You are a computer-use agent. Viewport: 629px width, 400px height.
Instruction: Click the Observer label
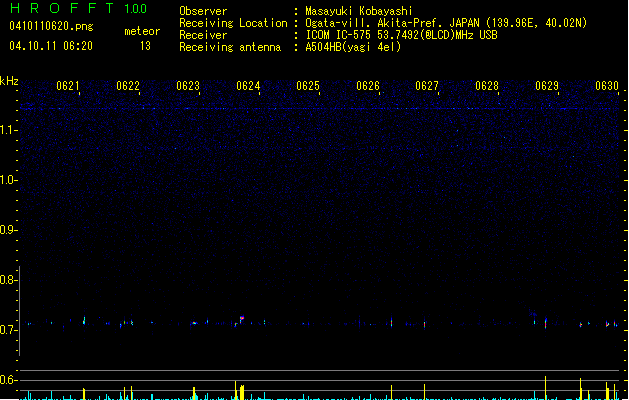[x=203, y=11]
